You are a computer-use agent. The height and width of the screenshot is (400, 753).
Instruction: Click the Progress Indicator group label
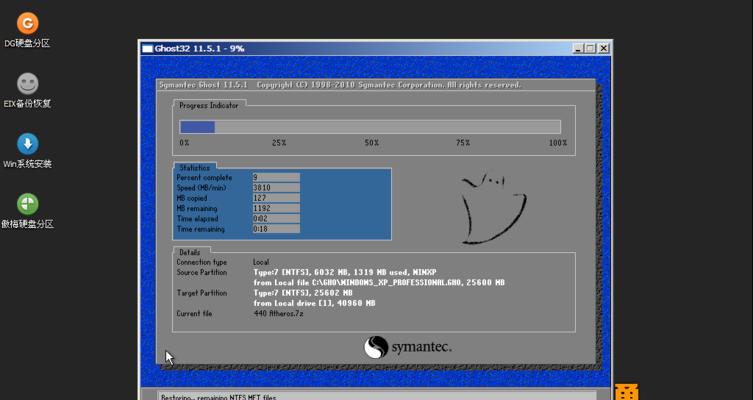(x=209, y=105)
